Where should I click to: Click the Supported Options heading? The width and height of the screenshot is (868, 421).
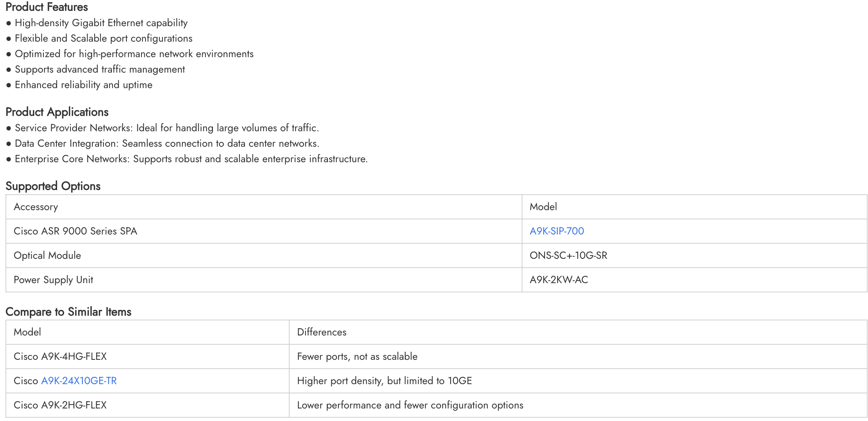(x=53, y=186)
